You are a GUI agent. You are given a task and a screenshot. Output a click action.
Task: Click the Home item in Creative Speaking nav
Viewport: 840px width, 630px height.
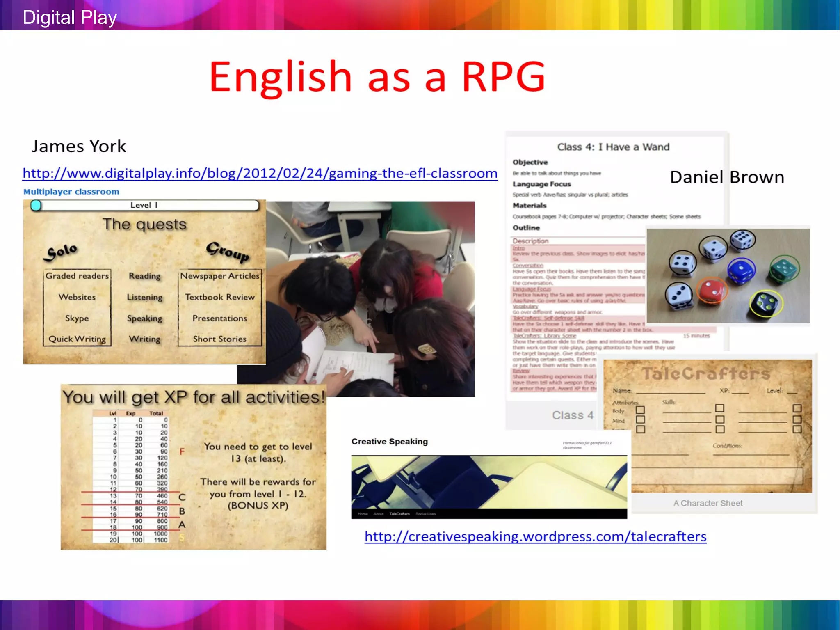(x=363, y=514)
